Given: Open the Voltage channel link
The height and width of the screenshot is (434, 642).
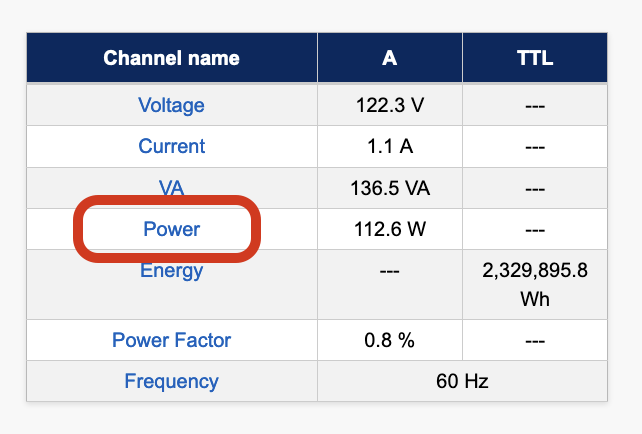Looking at the screenshot, I should (x=172, y=105).
